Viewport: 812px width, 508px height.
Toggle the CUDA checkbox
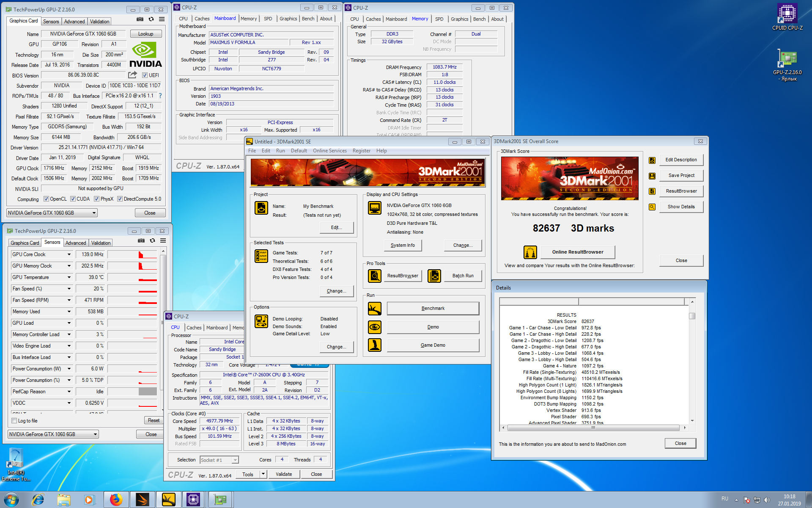click(x=73, y=199)
